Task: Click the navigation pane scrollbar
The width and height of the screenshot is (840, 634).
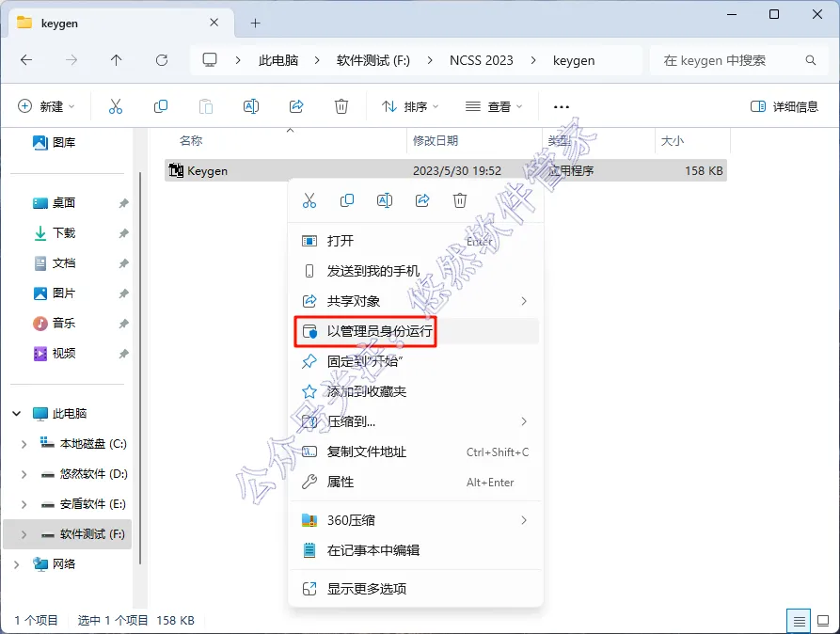Action: (x=140, y=368)
